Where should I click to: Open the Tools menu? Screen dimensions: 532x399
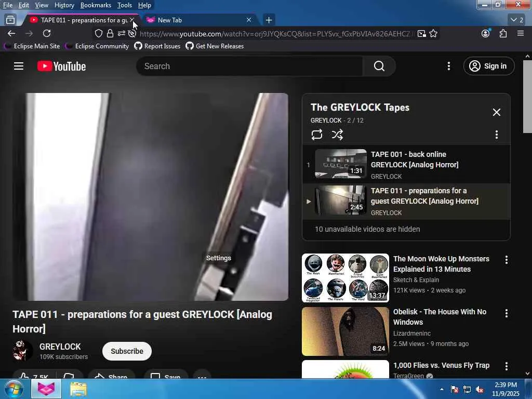click(125, 5)
